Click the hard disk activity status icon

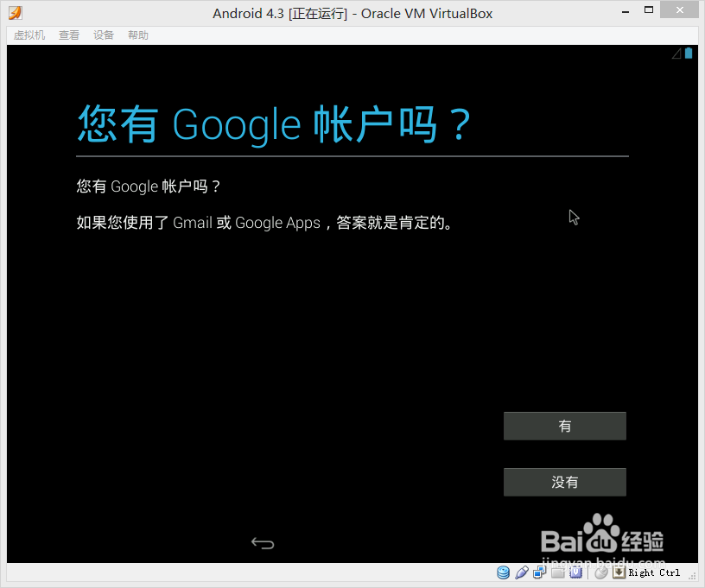click(504, 572)
